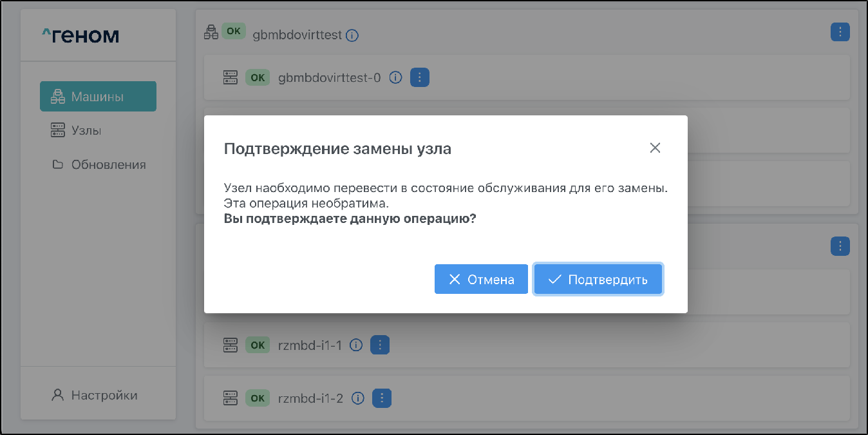Open actions menu for rzmbd-i1-1

(380, 345)
